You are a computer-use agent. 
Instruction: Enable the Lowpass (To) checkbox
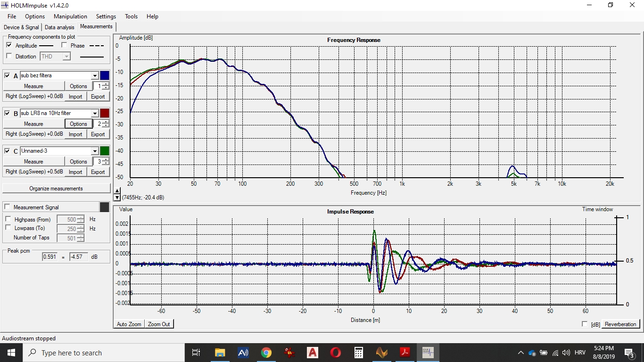[x=8, y=228]
